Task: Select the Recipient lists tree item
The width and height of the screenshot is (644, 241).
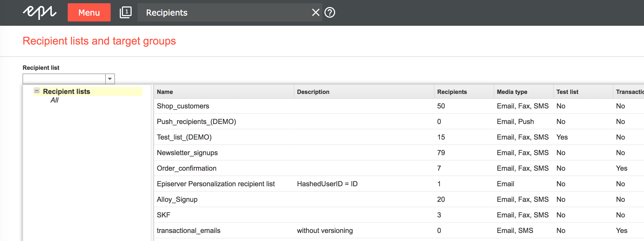Action: click(x=66, y=92)
